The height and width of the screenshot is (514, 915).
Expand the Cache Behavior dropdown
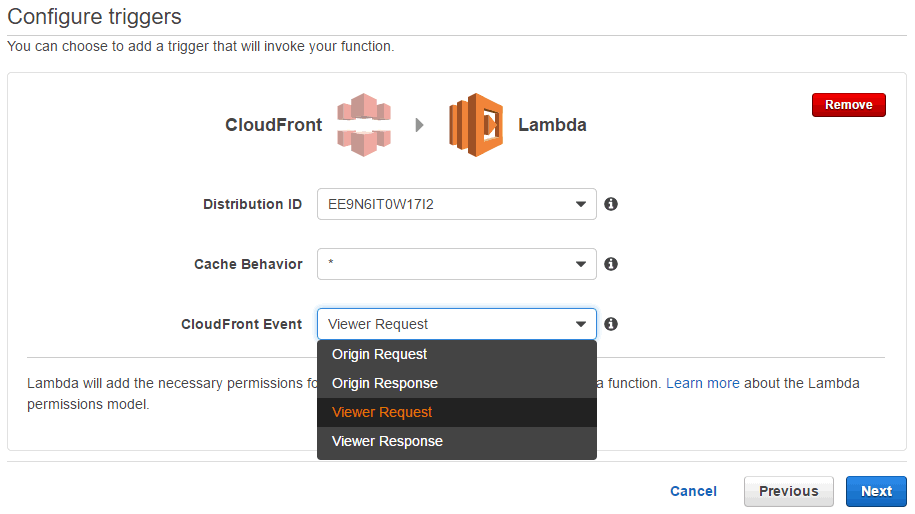[x=457, y=264]
